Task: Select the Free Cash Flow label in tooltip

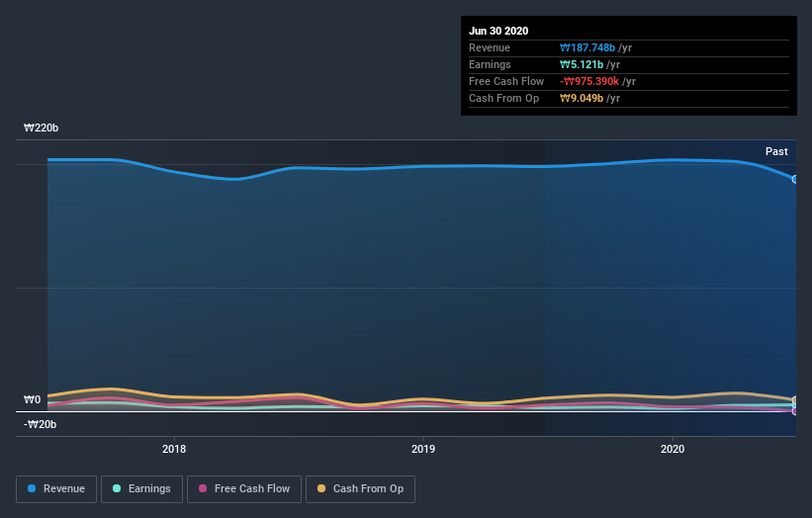Action: tap(506, 81)
